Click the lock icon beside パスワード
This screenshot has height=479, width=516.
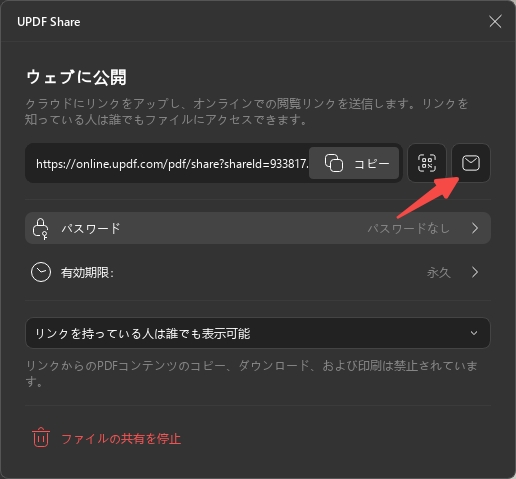tap(40, 229)
